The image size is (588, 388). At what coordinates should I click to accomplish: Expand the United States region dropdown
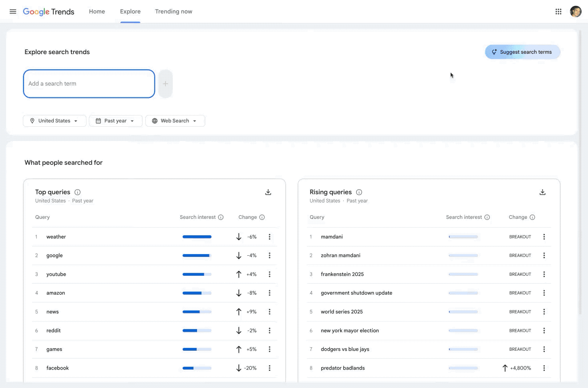coord(54,121)
